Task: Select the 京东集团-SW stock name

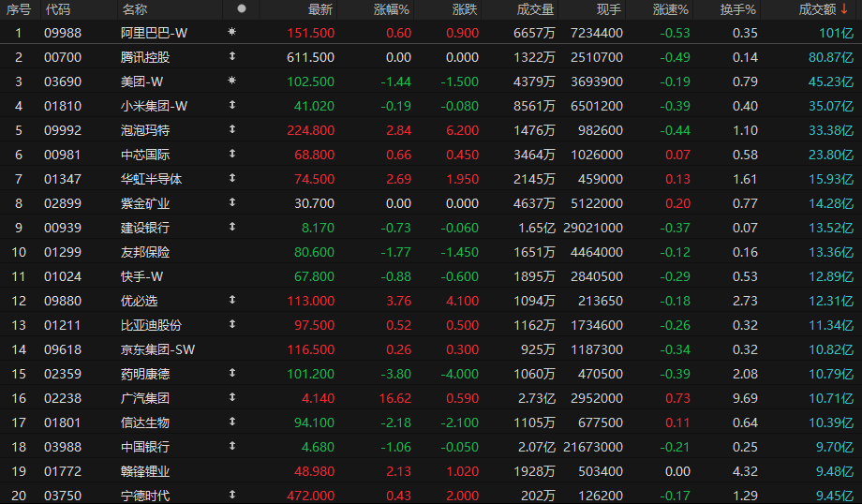Action: pos(157,349)
